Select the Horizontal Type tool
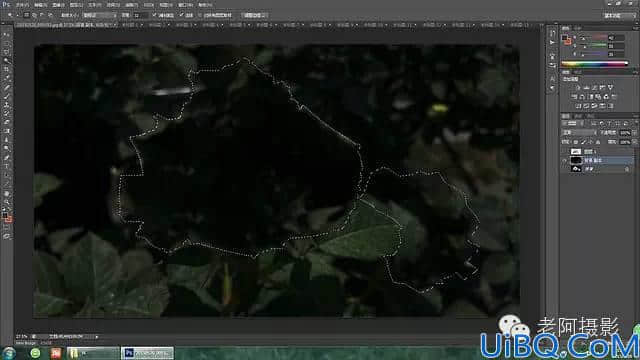The height and width of the screenshot is (360, 640). [x=6, y=166]
